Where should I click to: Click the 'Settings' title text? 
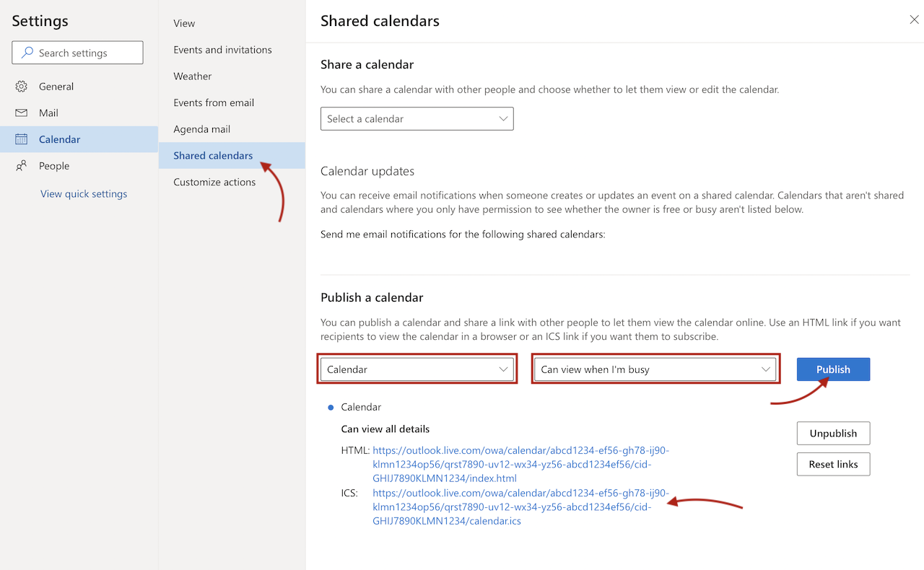pos(40,21)
